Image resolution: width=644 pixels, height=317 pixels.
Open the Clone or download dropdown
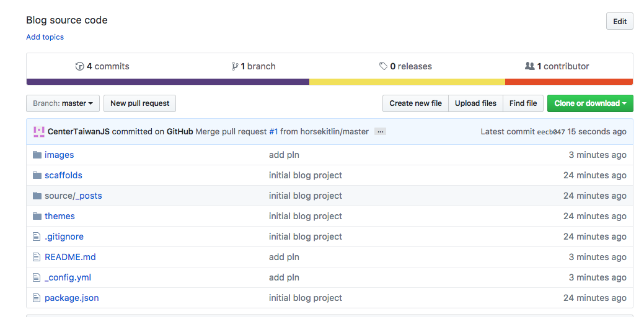589,103
